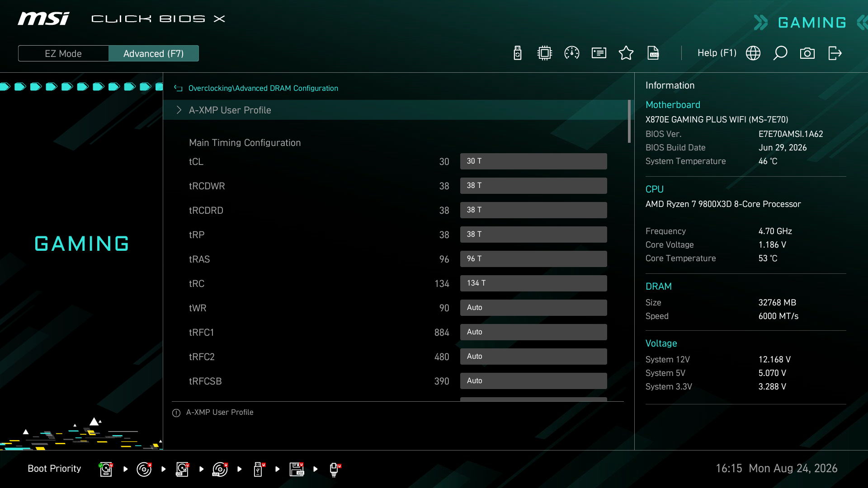Click the Motherboard heading in Information panel

pyautogui.click(x=673, y=105)
